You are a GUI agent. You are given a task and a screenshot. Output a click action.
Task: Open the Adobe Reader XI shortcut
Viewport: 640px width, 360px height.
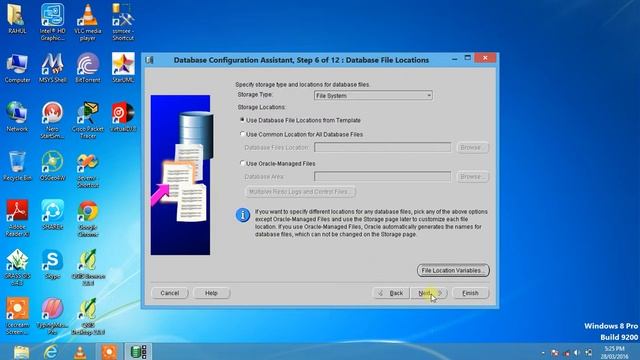17,218
